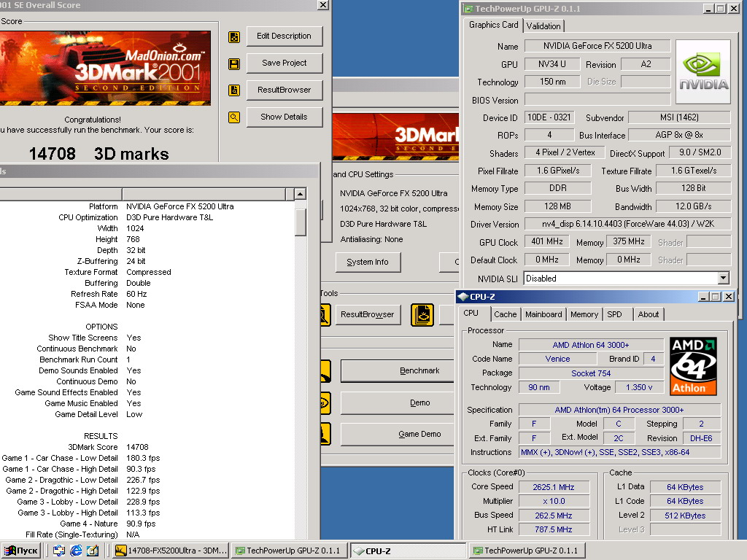Click the Specification field in CPU-Z
This screenshot has width=747, height=560.
pyautogui.click(x=619, y=410)
